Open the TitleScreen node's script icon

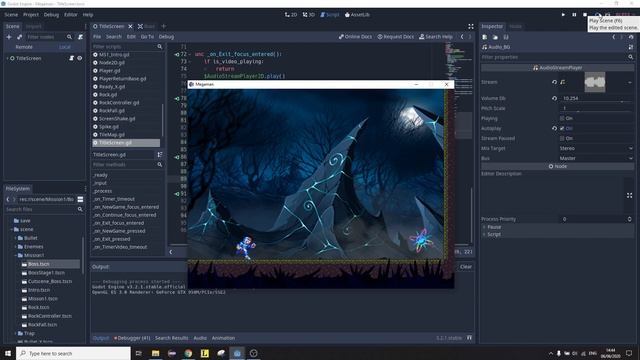pyautogui.click(x=71, y=58)
